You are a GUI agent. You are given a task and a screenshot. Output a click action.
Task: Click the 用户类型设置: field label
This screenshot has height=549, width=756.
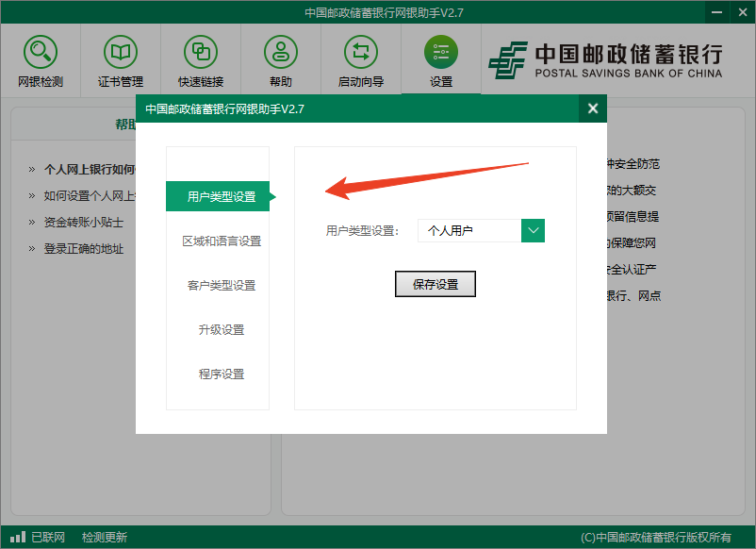pyautogui.click(x=362, y=231)
